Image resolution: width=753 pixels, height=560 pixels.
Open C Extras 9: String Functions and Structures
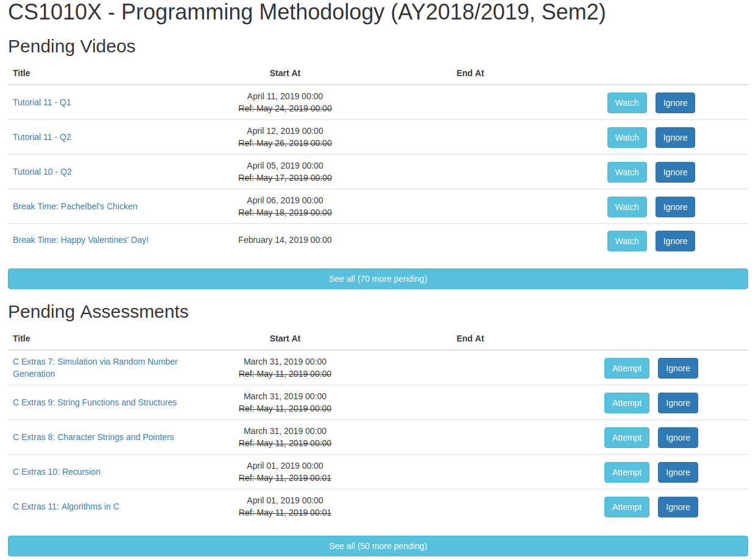95,402
